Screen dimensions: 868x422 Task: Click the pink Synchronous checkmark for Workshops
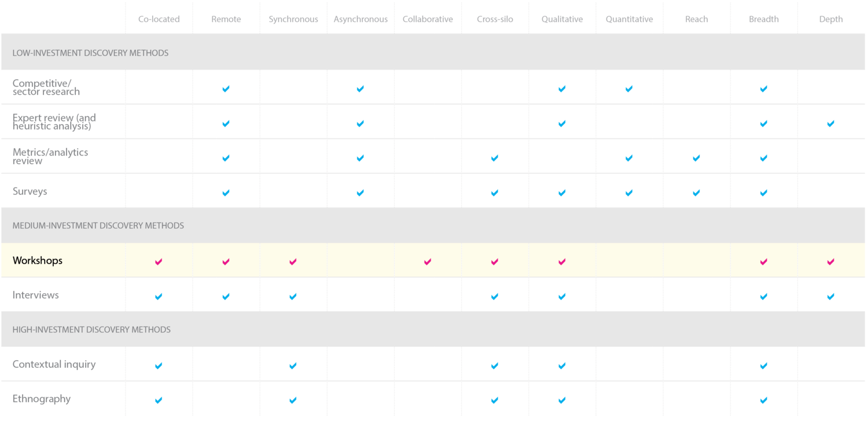[x=293, y=261]
